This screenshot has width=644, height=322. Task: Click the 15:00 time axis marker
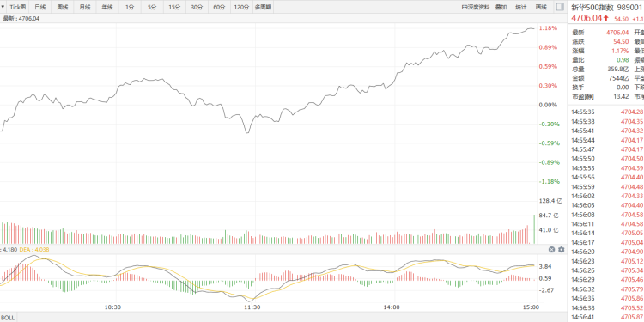(x=531, y=307)
